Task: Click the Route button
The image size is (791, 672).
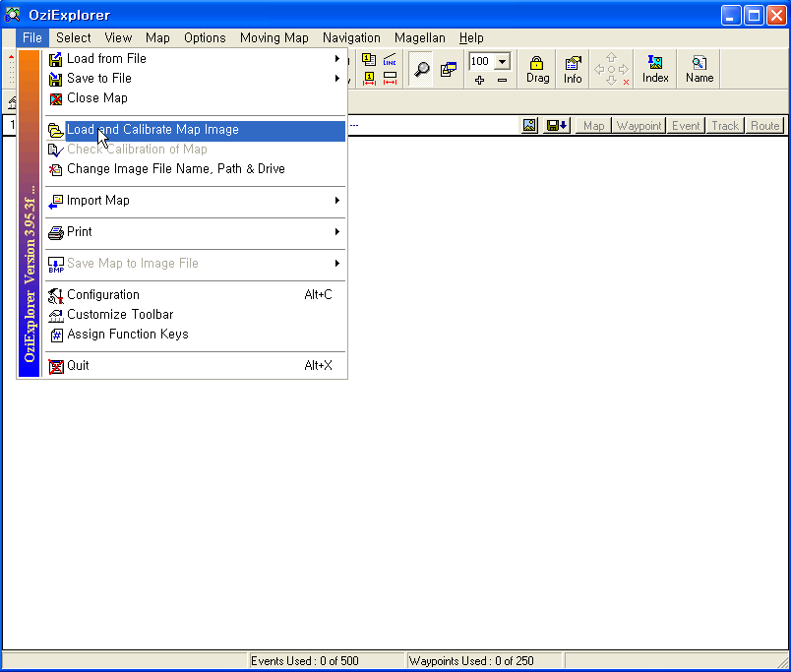Action: click(764, 126)
